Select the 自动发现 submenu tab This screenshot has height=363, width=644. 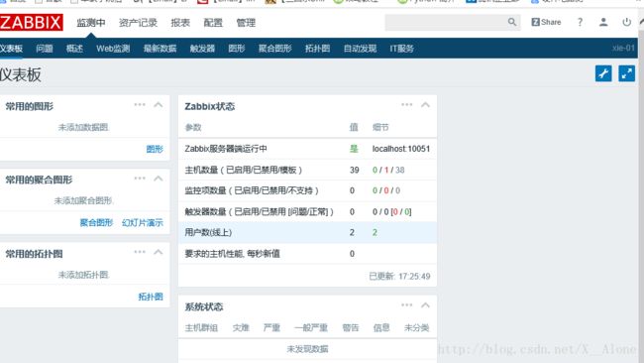pyautogui.click(x=360, y=49)
